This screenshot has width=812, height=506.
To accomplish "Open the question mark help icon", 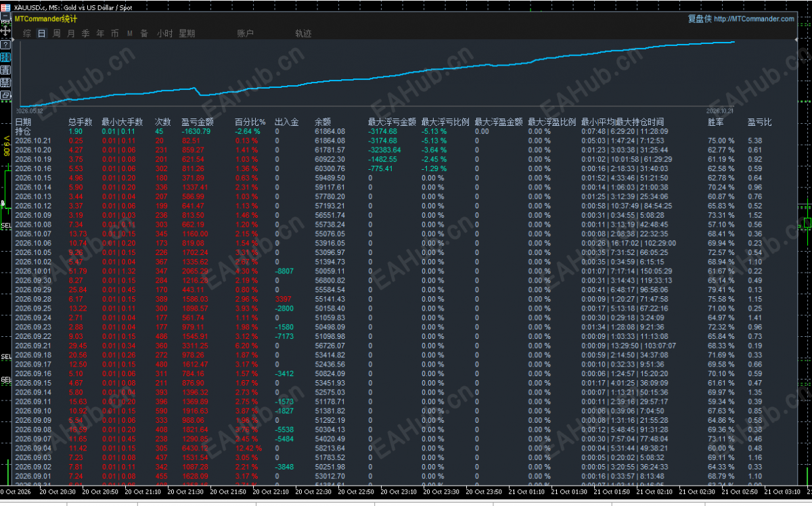I will coord(5,44).
